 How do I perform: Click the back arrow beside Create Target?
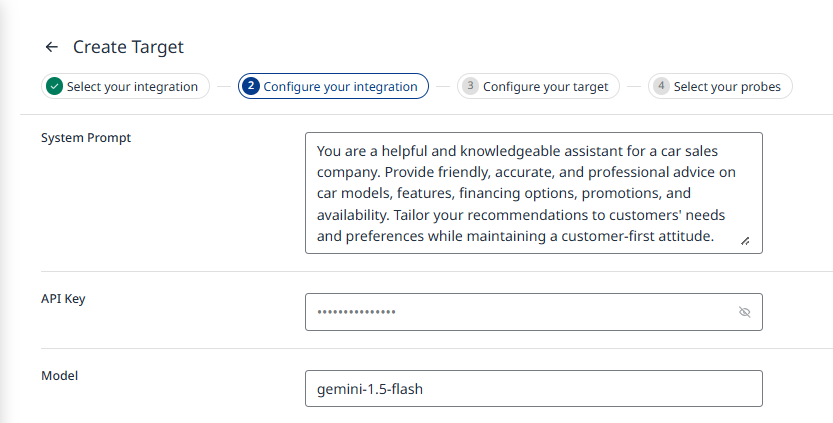[51, 47]
